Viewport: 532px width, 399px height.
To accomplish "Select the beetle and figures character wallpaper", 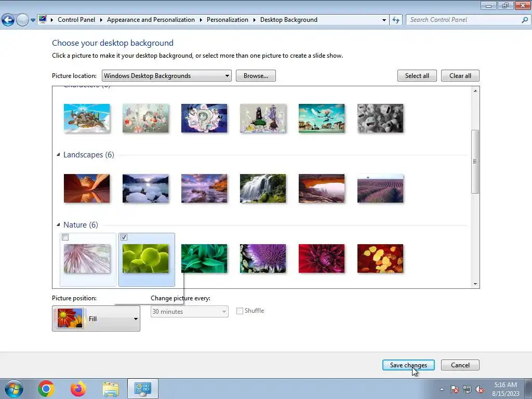I will pos(263,118).
